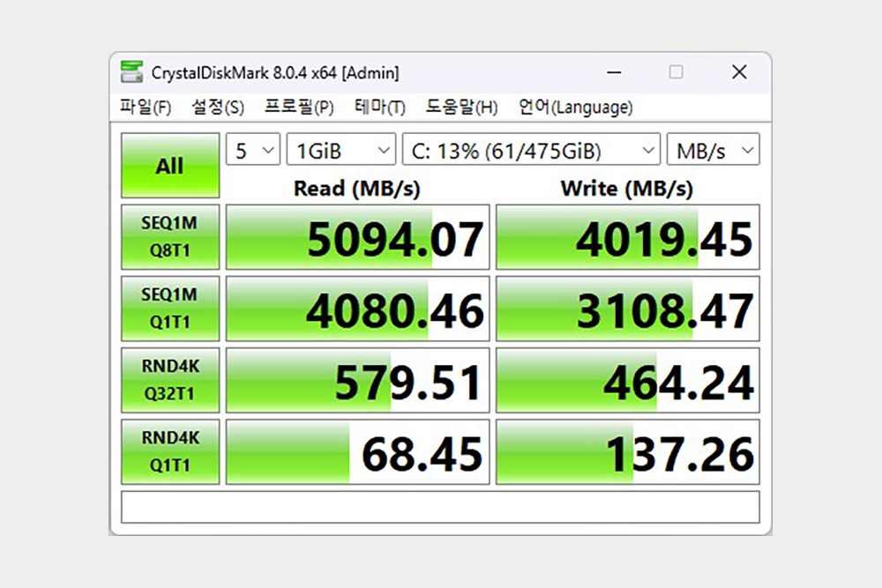Image resolution: width=882 pixels, height=588 pixels.
Task: Click the CrystalDiskMark app icon in title bar
Action: click(x=131, y=72)
